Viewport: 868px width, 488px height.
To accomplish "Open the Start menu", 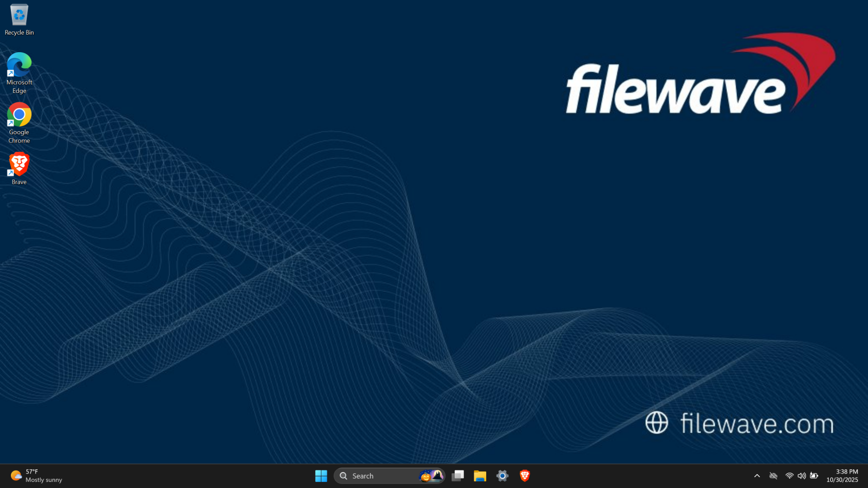I will click(321, 476).
